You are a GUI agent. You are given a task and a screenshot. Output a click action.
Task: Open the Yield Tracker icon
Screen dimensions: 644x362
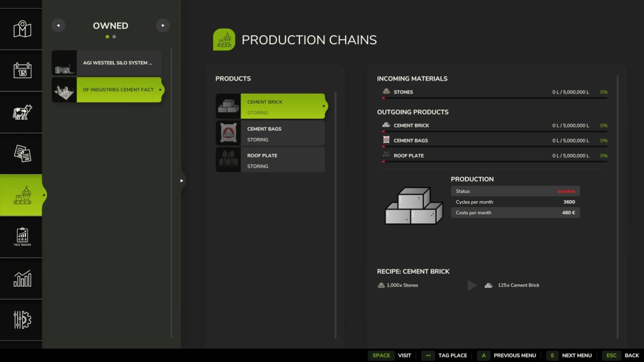[x=22, y=237]
